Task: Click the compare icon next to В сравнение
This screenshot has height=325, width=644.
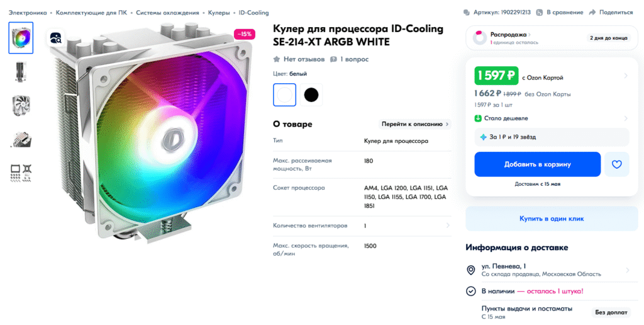Action: coord(539,13)
